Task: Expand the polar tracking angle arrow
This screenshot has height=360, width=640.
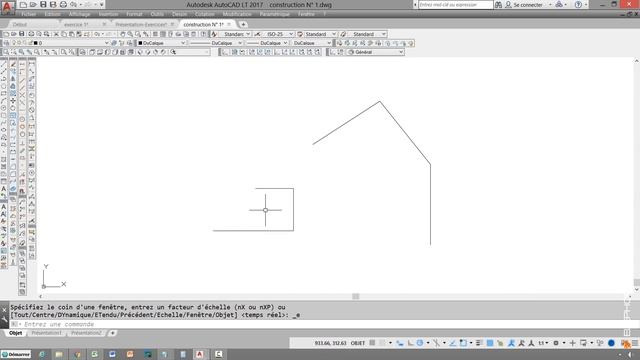Action: point(428,343)
